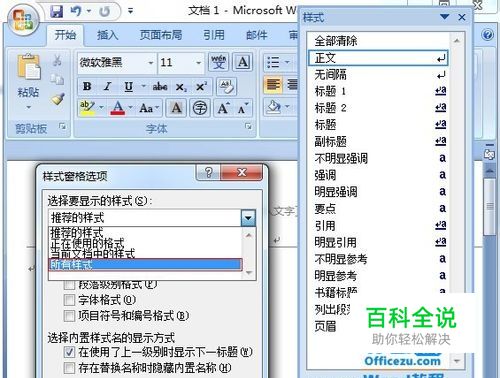Apply strikethrough abc formatting
This screenshot has height=378, width=500.
[160, 86]
